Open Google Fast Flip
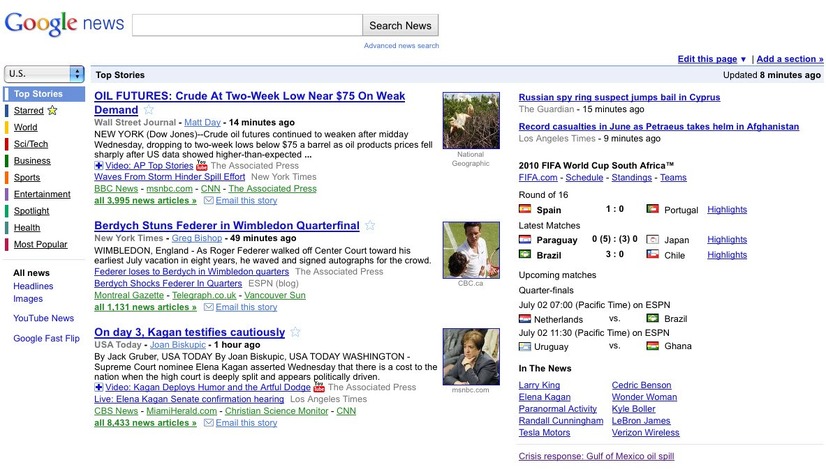Screen dimensions: 826x469 46,338
